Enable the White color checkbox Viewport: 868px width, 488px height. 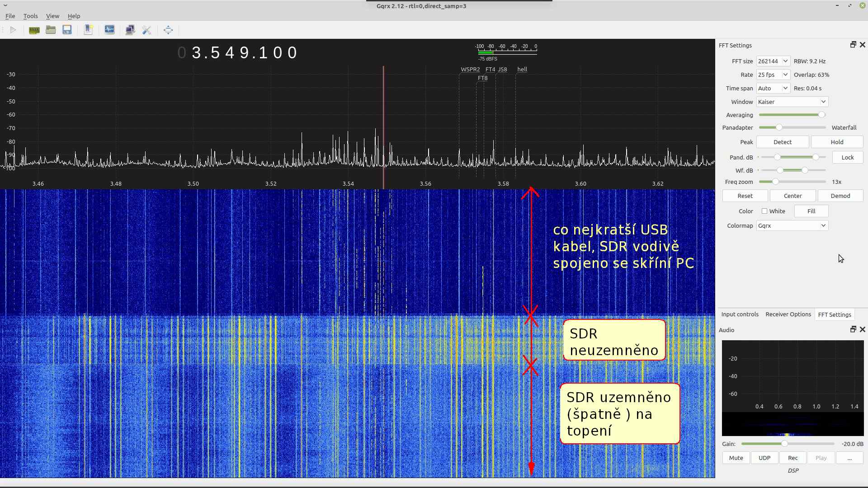coord(764,211)
